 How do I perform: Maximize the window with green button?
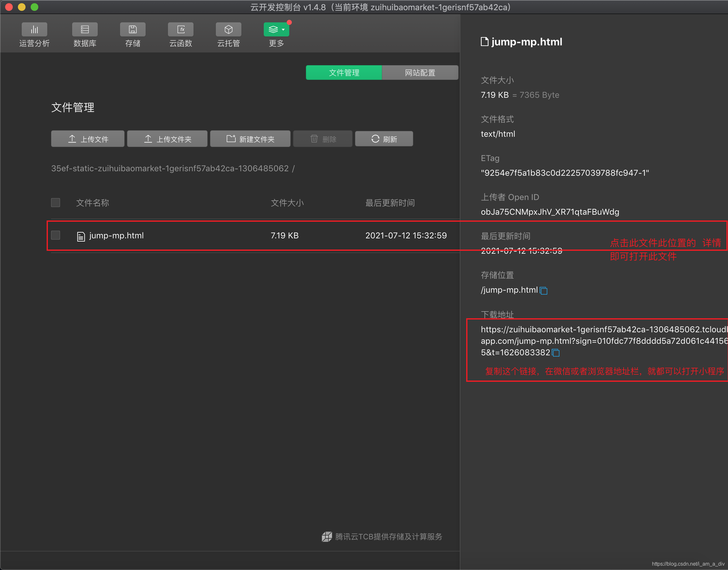(x=34, y=7)
